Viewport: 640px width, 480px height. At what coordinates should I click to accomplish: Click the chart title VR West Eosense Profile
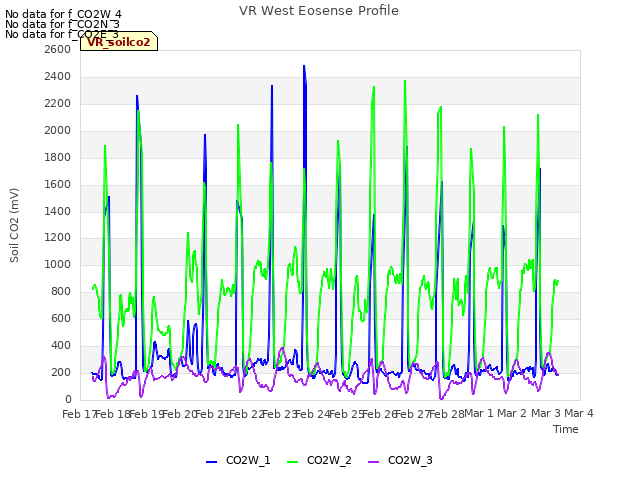click(319, 10)
